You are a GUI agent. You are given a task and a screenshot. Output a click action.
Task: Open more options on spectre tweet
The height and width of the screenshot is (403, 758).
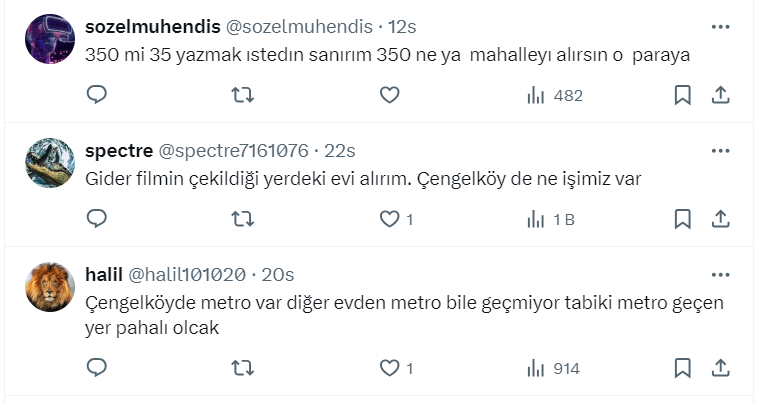[x=720, y=150]
